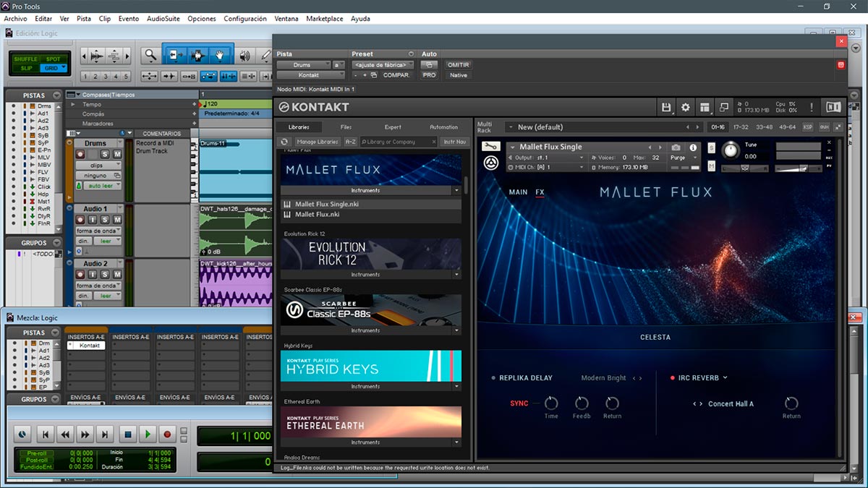Switch to the MAIN tab in Mallet Flux
Image resolution: width=868 pixels, height=488 pixels.
pyautogui.click(x=519, y=192)
